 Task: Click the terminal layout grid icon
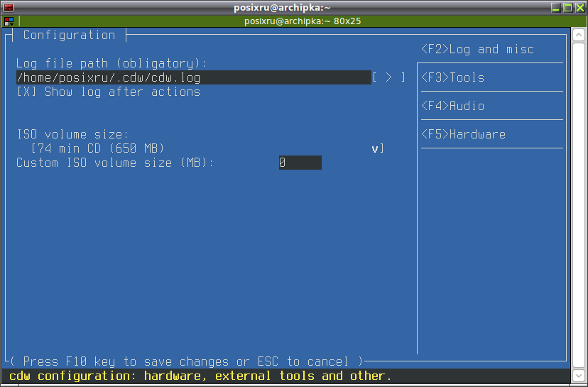point(9,21)
